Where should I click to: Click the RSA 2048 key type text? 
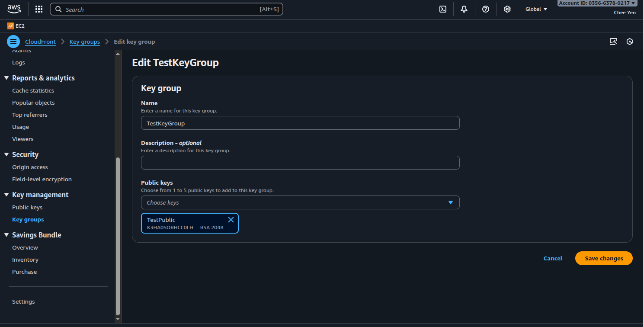point(211,228)
